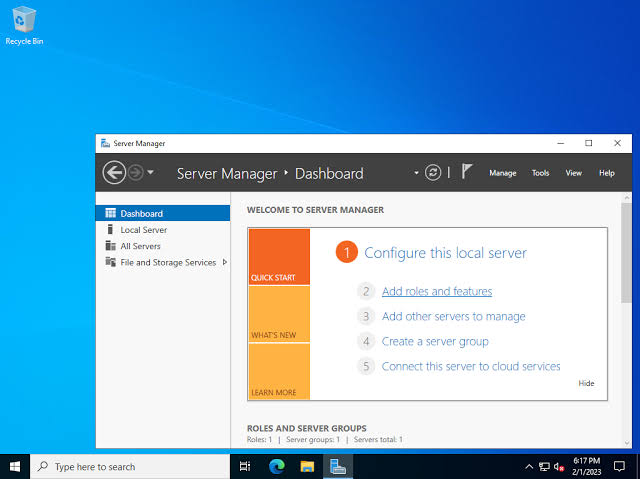Close the Server Manager window
The image size is (640, 479).
coord(618,143)
